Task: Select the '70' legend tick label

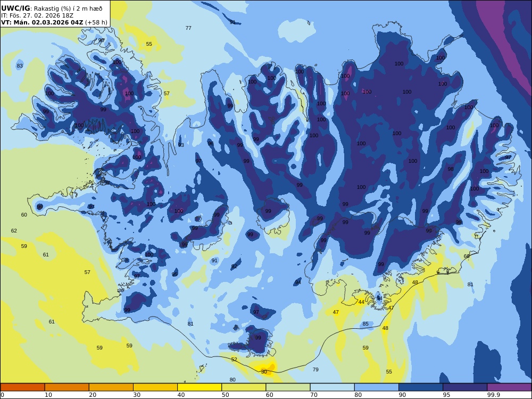Action: point(314,395)
